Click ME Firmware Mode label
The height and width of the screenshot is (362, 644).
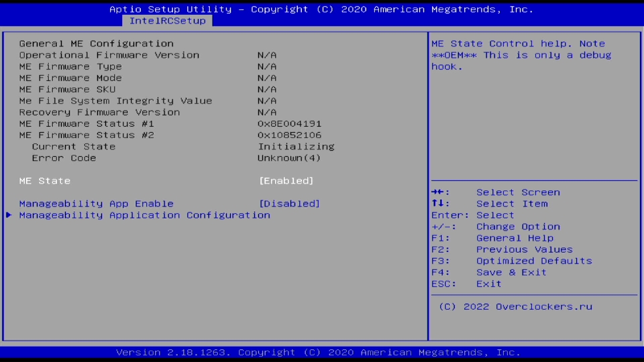pos(70,78)
